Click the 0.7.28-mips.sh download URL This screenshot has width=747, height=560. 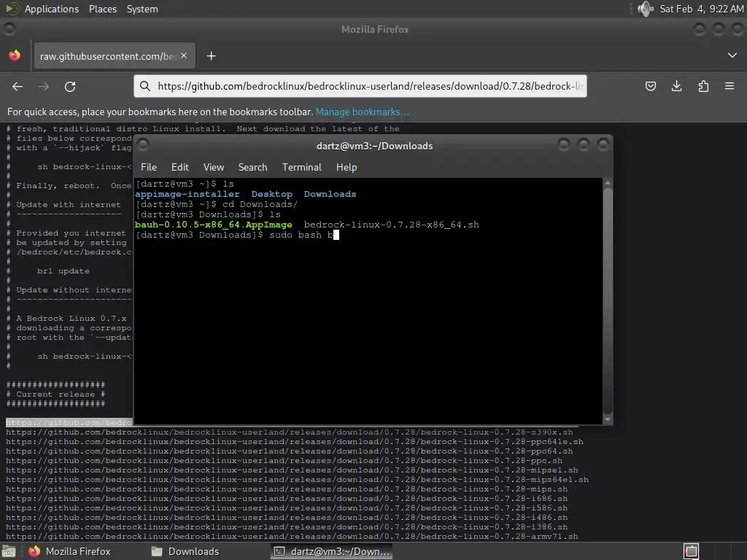pos(287,489)
